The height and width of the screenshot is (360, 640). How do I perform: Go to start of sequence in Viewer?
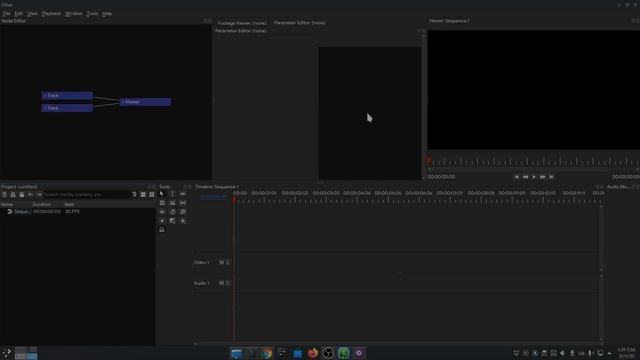point(517,177)
